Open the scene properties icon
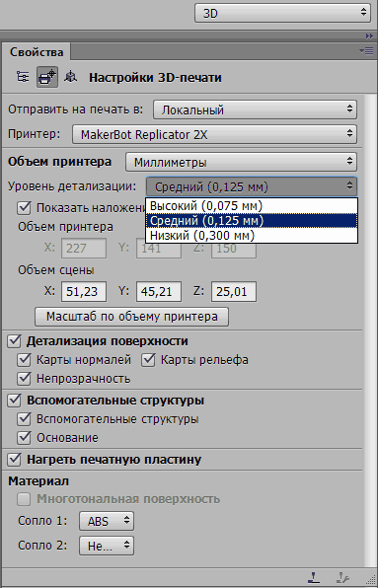The image size is (378, 588). pyautogui.click(x=23, y=77)
